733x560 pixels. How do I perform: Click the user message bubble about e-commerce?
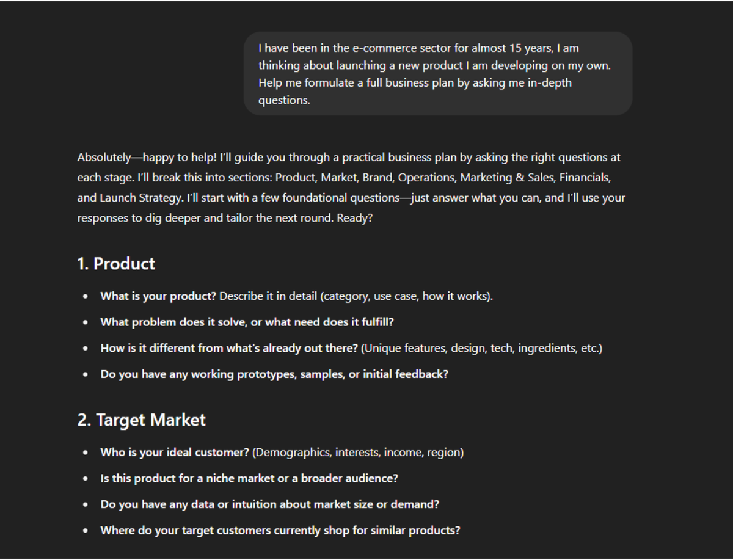(x=437, y=74)
